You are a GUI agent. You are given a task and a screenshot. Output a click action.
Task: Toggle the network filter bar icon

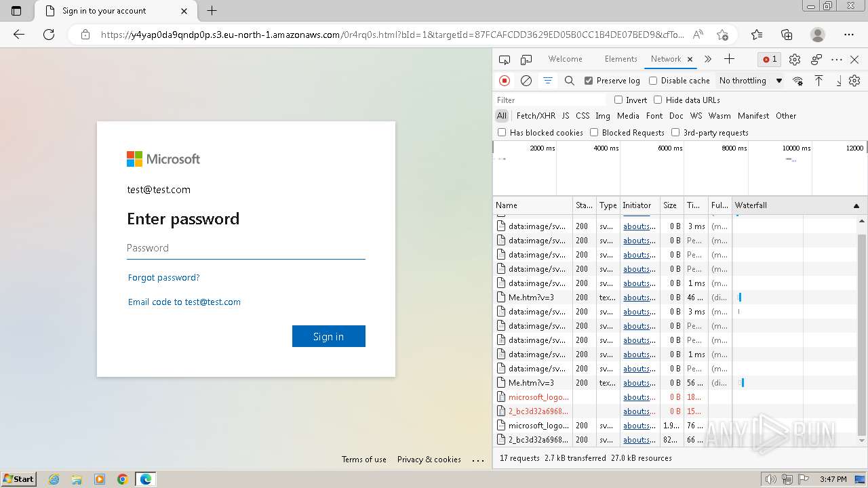point(548,81)
